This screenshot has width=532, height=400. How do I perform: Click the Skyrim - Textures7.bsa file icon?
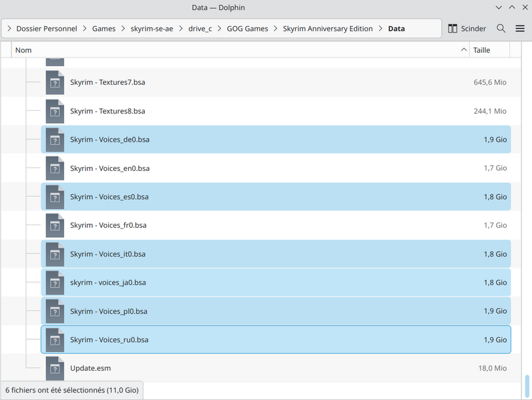pos(55,82)
